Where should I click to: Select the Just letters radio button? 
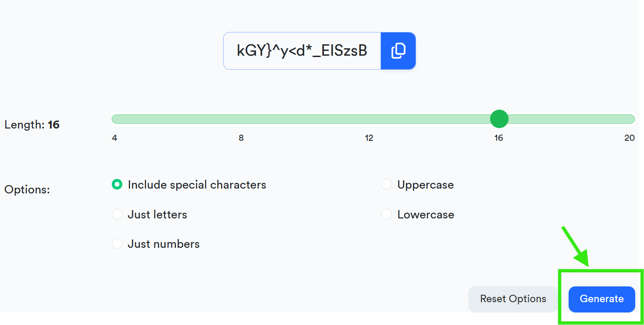(117, 214)
